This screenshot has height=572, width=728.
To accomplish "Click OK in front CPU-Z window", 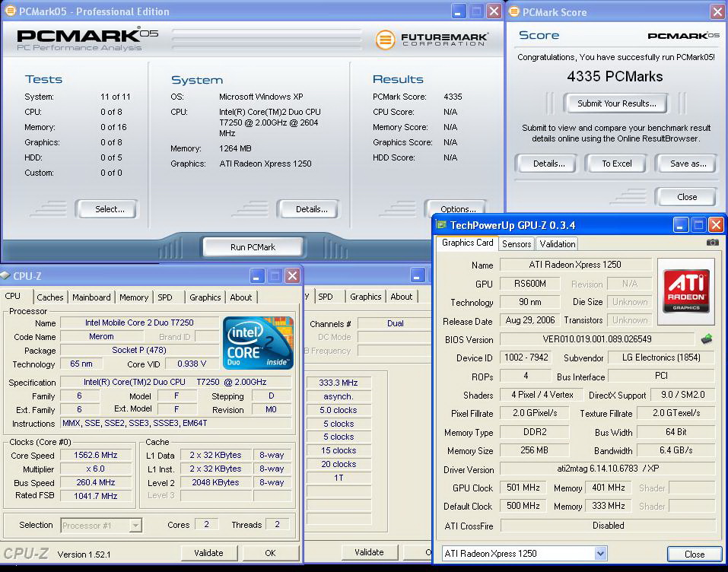I will coord(270,552).
